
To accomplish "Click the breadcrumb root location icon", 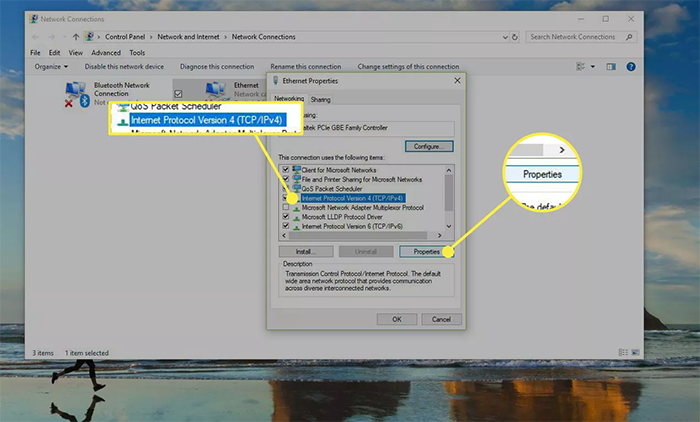I will click(89, 37).
